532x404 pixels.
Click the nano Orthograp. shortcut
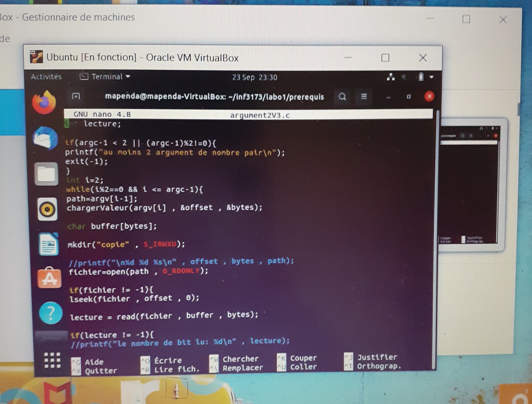373,366
